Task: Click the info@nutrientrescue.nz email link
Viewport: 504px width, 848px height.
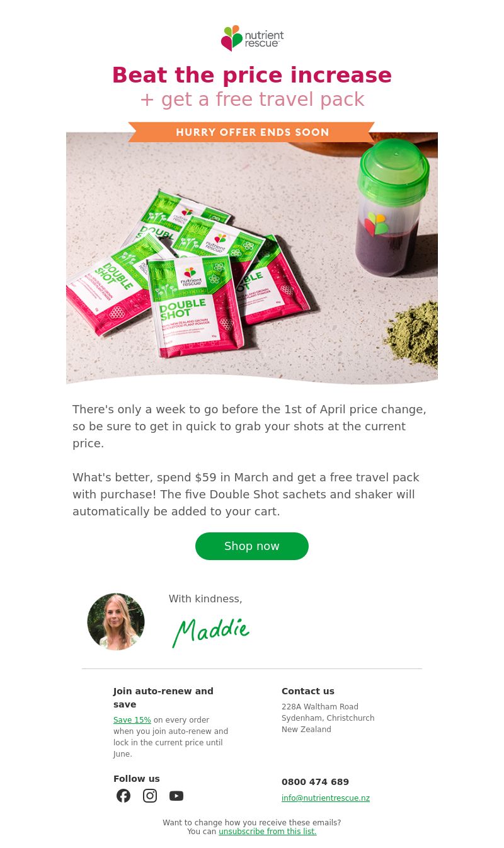Action: (326, 798)
